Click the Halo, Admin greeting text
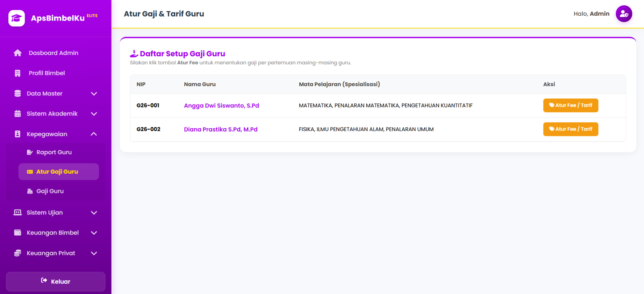 (x=591, y=14)
